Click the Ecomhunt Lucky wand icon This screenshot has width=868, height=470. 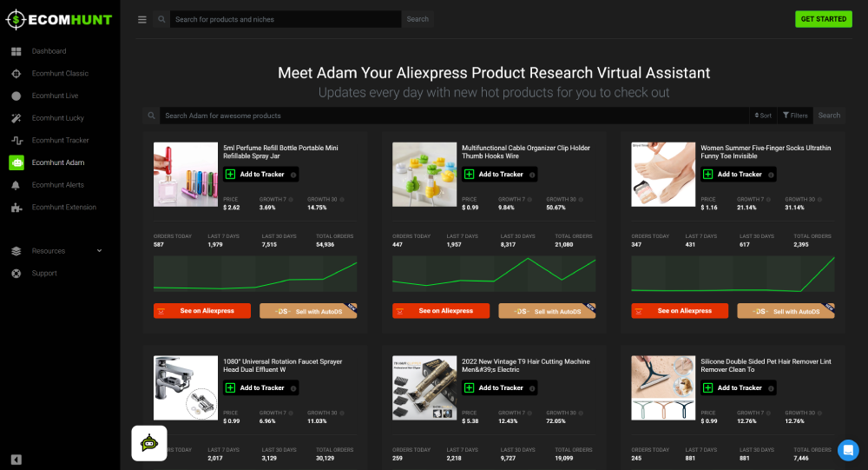click(x=16, y=118)
